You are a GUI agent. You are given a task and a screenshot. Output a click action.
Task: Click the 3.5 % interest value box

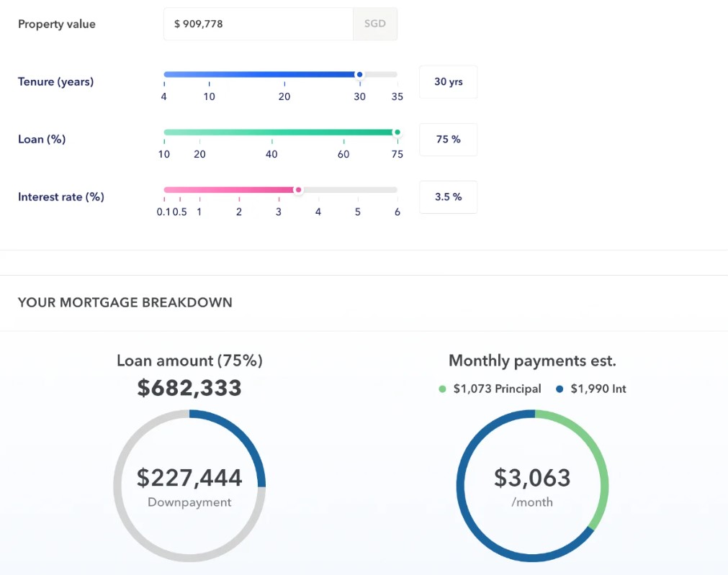(448, 197)
